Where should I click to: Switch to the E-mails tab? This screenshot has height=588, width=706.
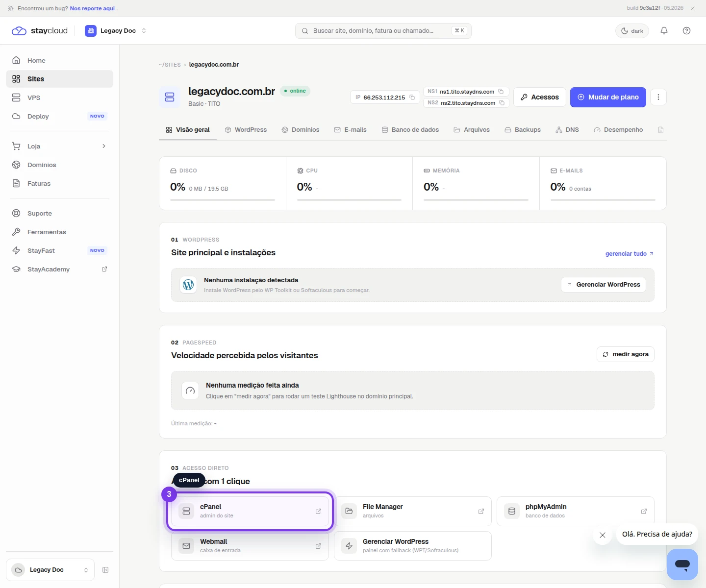(350, 130)
